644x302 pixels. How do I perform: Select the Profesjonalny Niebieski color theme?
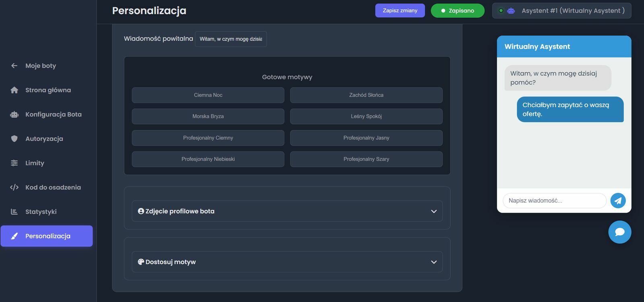click(208, 159)
